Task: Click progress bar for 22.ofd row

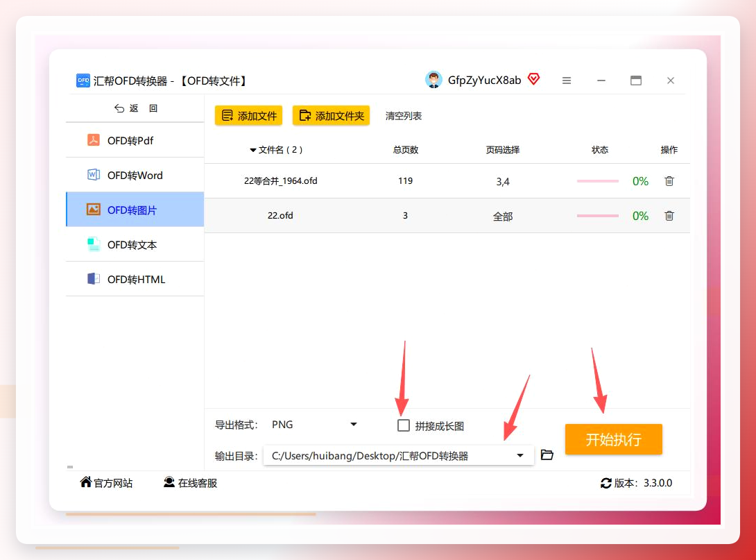Action: 598,216
